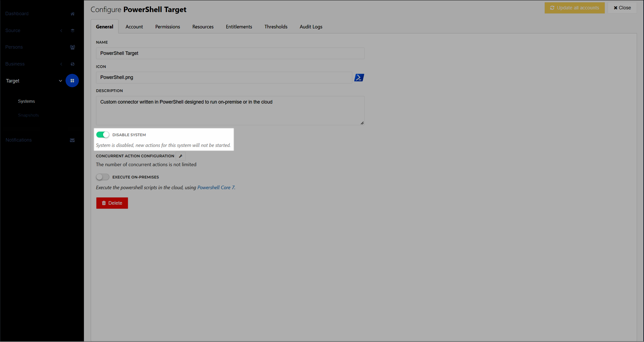Viewport: 644px width, 342px height.
Task: Open the Notifications menu item
Action: (x=18, y=140)
